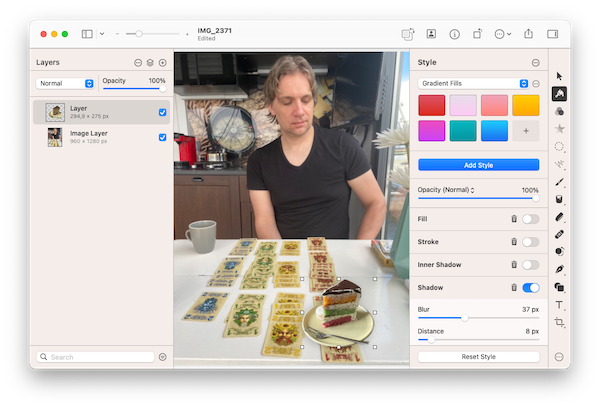Image resolution: width=600 pixels, height=408 pixels.
Task: Click the Add Style button
Action: pos(479,165)
